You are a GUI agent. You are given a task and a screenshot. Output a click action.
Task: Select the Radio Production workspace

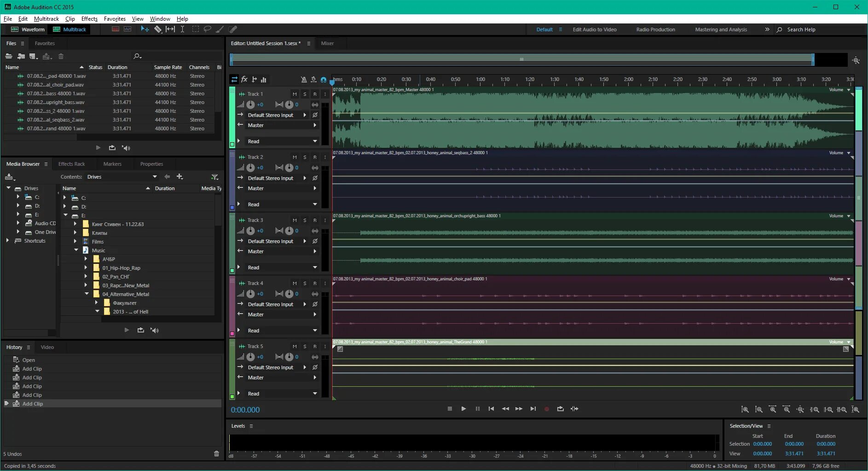655,29
